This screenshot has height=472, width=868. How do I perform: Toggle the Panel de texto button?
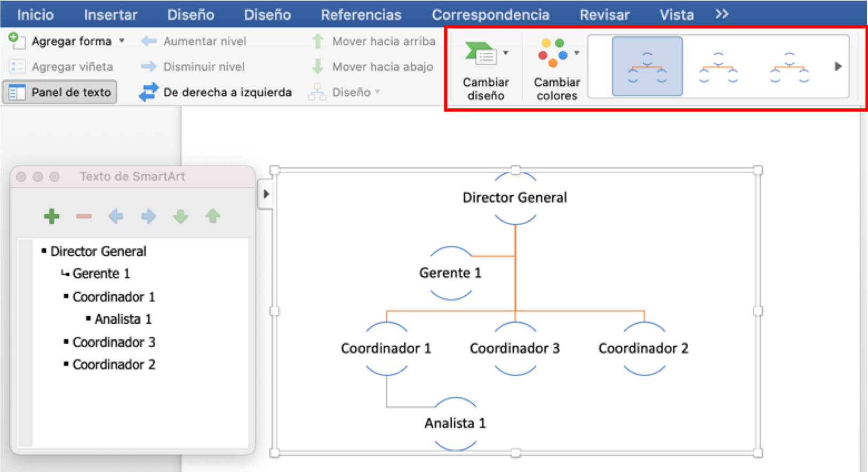(60, 92)
